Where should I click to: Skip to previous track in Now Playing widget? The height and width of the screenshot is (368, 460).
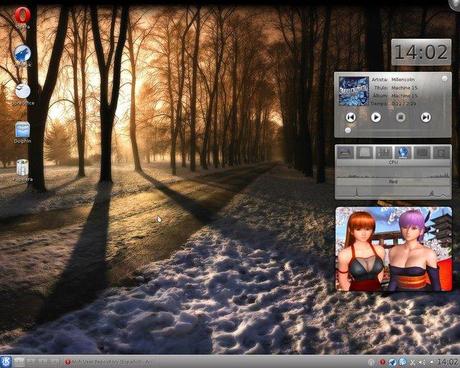coord(350,117)
